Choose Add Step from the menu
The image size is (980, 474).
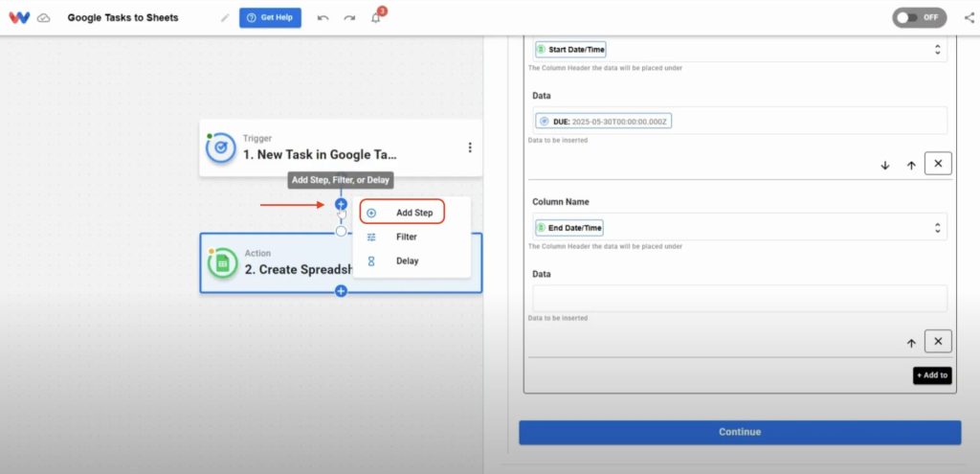pos(402,213)
